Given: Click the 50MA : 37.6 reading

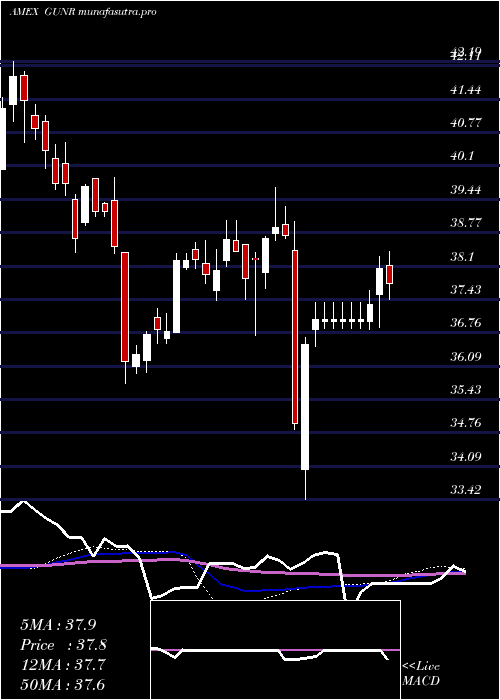Looking at the screenshot, I should coord(63,684).
